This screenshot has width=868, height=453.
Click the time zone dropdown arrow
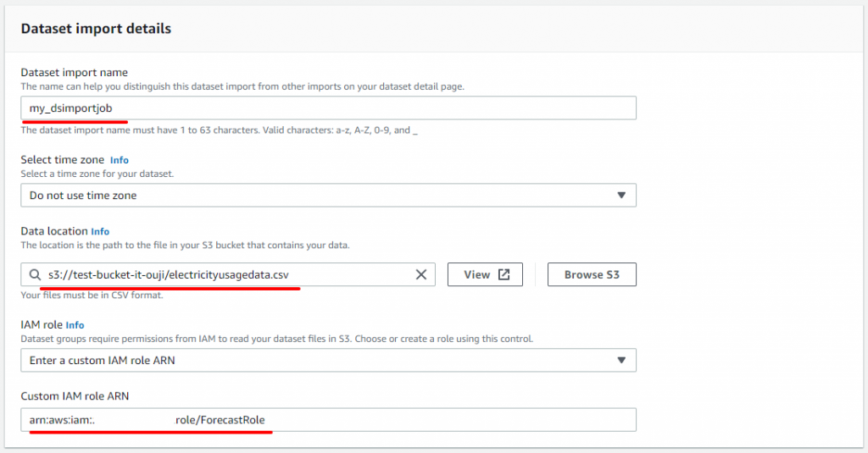click(x=621, y=196)
